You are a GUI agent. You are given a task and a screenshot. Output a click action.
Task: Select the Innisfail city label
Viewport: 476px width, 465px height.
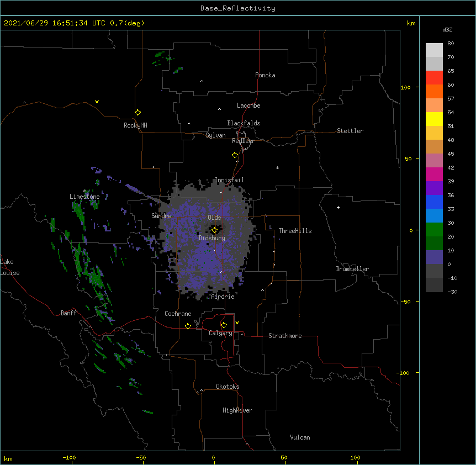(x=229, y=180)
